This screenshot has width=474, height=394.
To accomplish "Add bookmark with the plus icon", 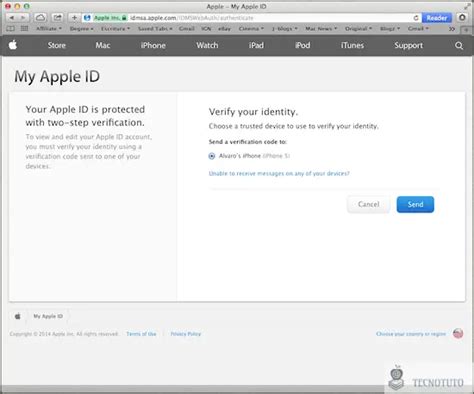I will (x=74, y=18).
